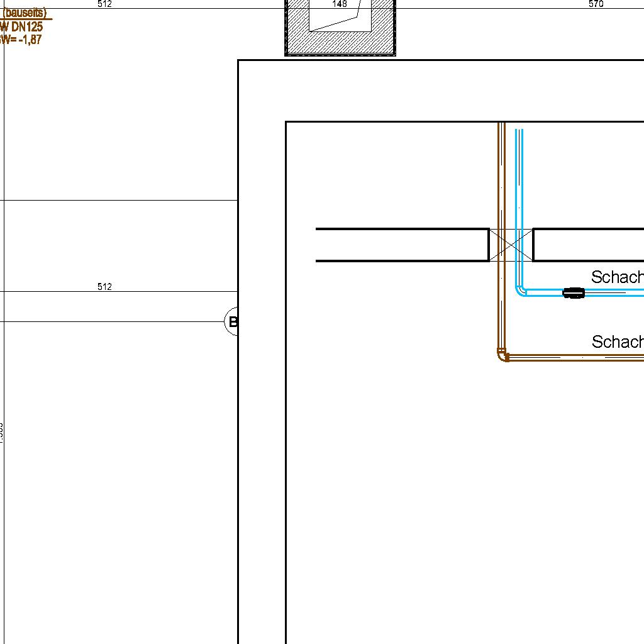The height and width of the screenshot is (644, 644).
Task: Click the black valve symbol on blue pipe
Action: (573, 292)
